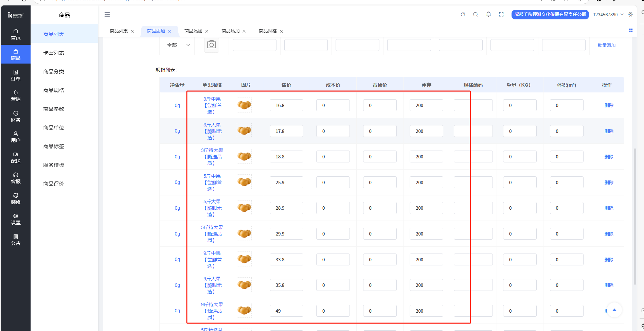Open 服务模板 in submenu
Screen dimensions: 644x331
54,165
